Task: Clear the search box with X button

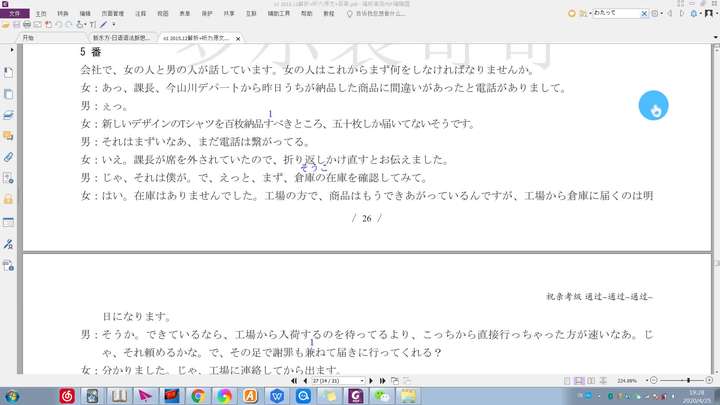Action: click(644, 14)
